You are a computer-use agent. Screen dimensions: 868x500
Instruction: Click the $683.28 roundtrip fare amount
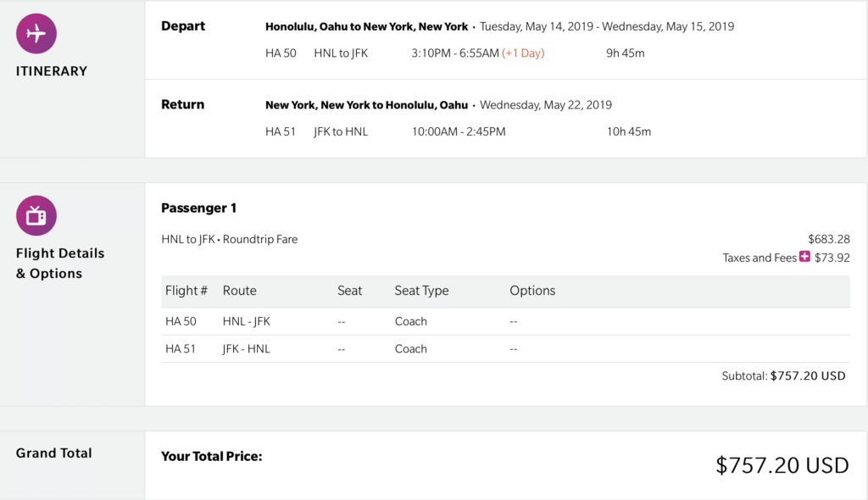coord(829,239)
